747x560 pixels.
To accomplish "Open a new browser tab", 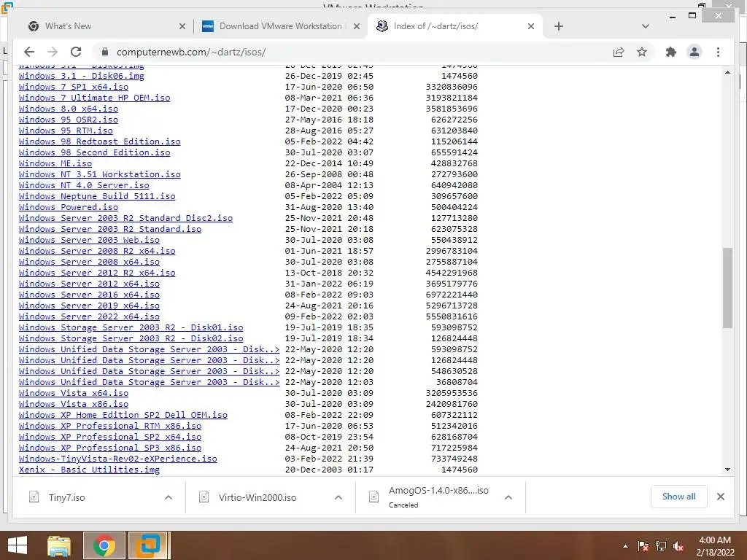I will pos(559,26).
